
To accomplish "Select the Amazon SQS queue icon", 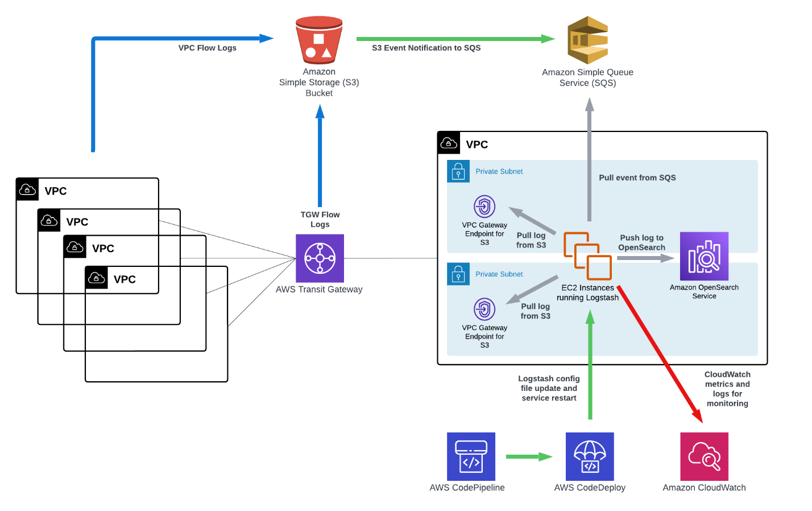I will tap(588, 40).
